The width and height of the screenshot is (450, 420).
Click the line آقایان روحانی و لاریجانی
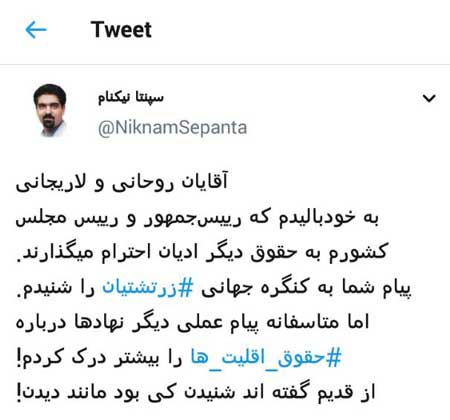(x=122, y=182)
